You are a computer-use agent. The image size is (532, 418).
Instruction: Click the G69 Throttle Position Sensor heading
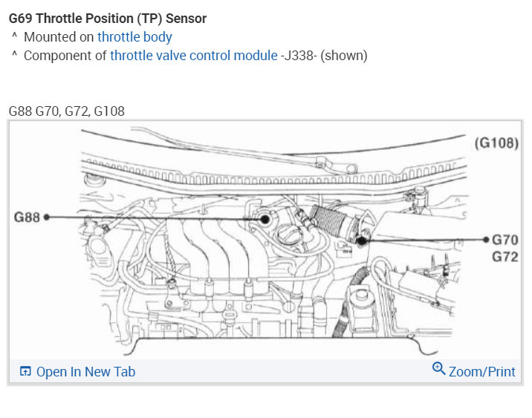[108, 18]
